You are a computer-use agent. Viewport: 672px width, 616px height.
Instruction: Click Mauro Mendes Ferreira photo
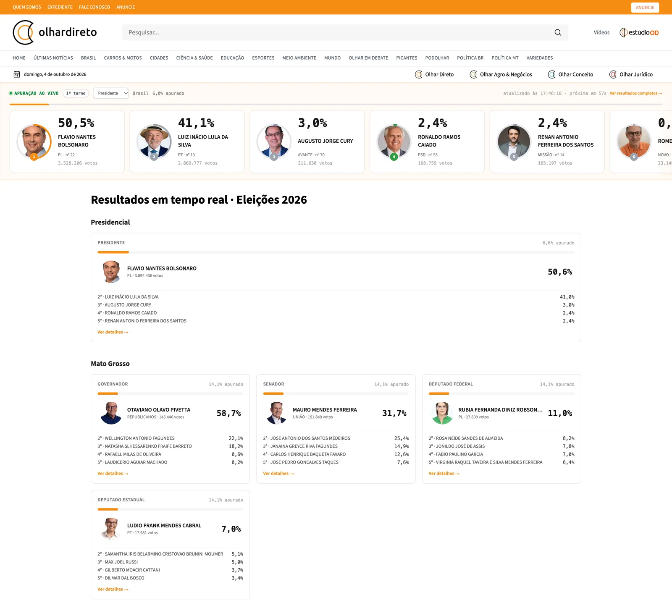point(277,413)
